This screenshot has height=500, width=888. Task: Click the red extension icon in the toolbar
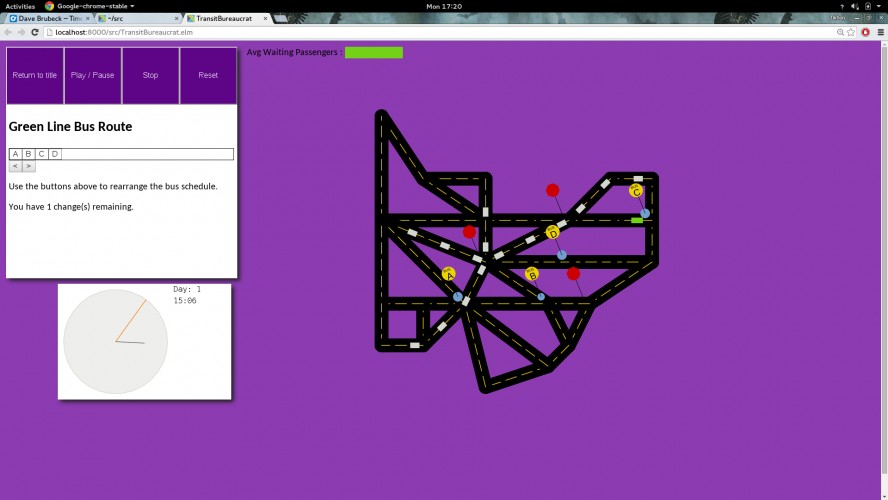[x=865, y=32]
